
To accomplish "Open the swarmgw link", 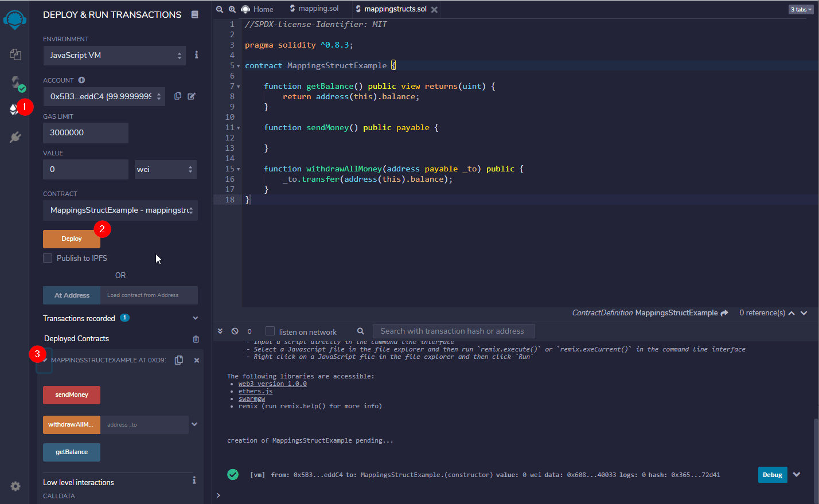I will (x=252, y=398).
